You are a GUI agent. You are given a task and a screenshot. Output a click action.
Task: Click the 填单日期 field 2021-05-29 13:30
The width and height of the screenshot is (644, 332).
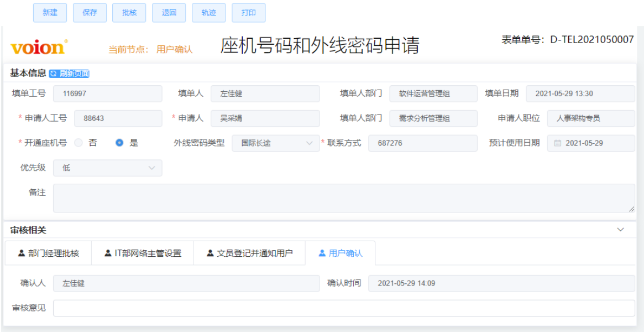point(580,94)
